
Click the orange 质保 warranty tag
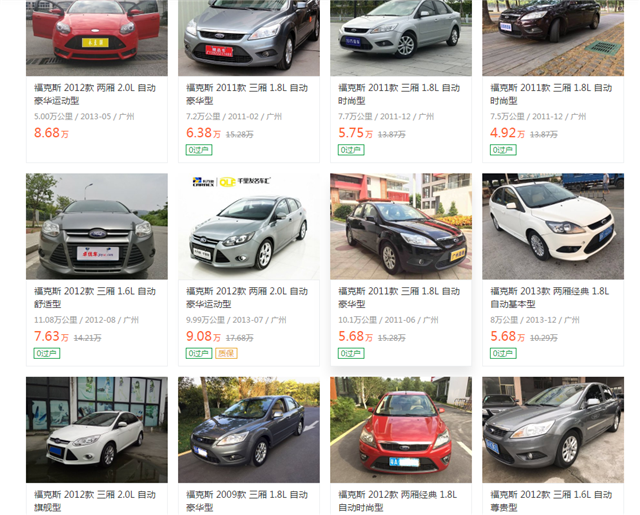point(226,353)
